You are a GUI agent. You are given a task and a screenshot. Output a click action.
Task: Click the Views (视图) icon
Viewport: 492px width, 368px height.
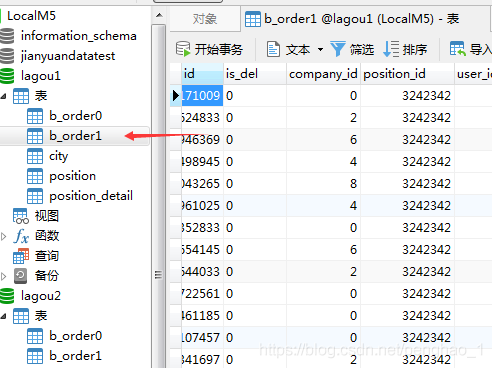pos(21,216)
